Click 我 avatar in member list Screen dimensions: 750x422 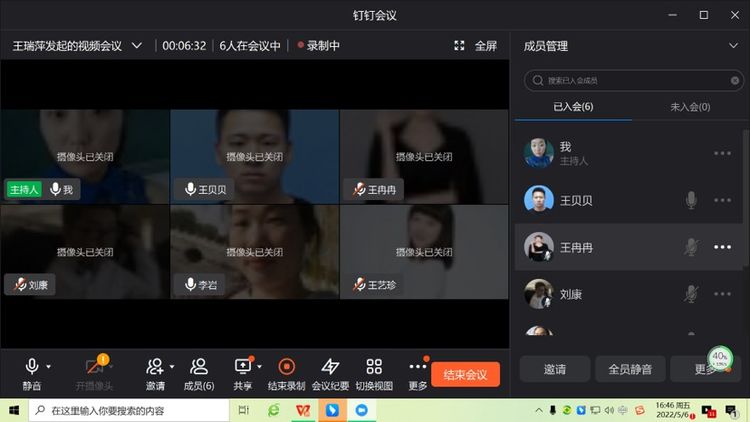point(539,153)
